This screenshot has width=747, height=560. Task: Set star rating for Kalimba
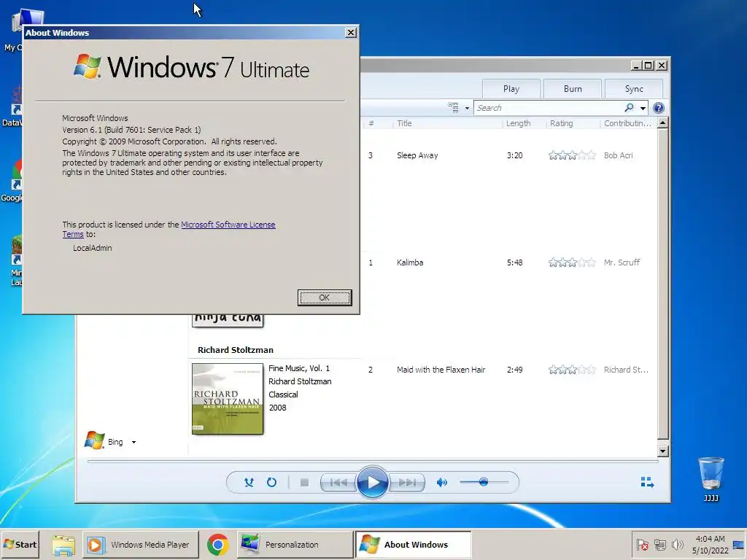point(572,262)
